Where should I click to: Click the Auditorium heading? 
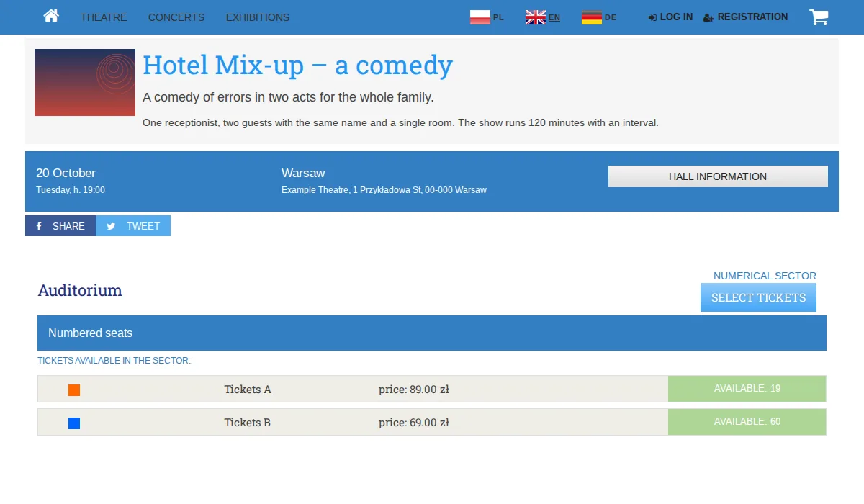pos(80,290)
